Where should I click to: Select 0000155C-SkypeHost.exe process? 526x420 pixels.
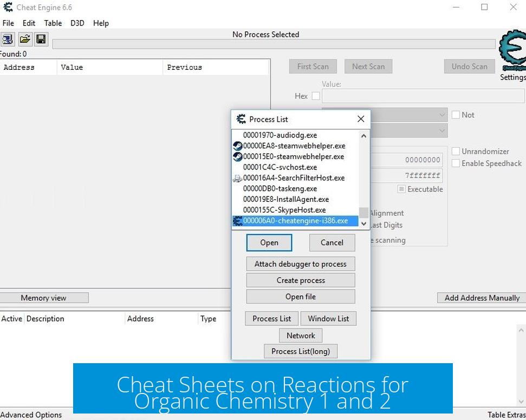(x=295, y=210)
